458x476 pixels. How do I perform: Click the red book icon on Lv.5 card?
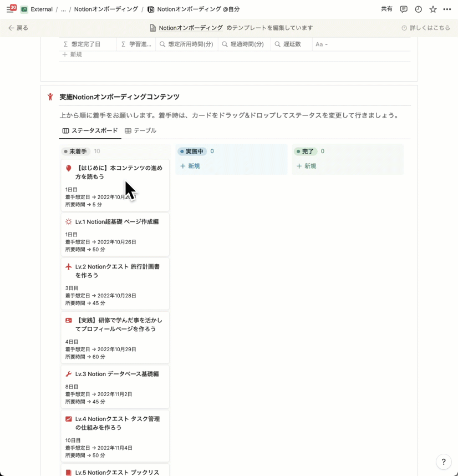[x=69, y=473]
